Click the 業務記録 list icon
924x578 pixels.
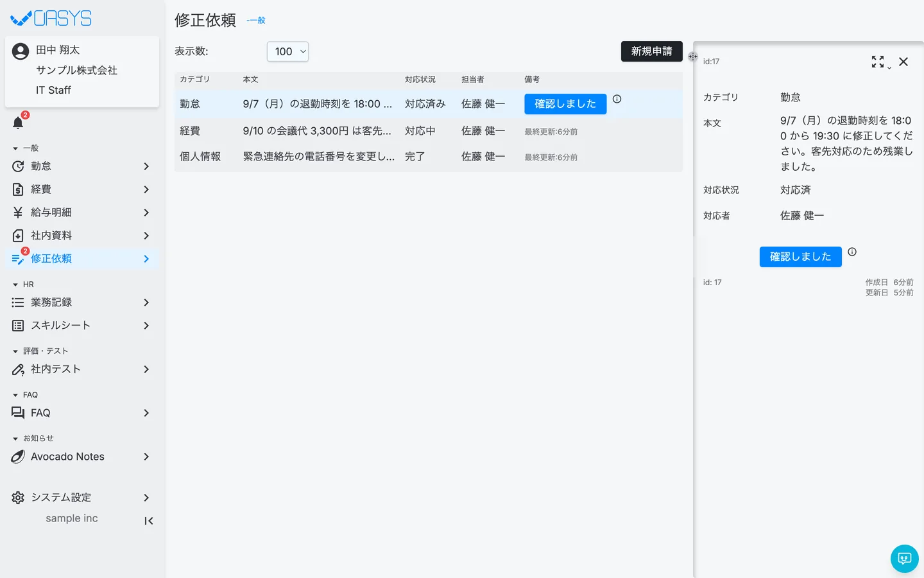click(18, 302)
